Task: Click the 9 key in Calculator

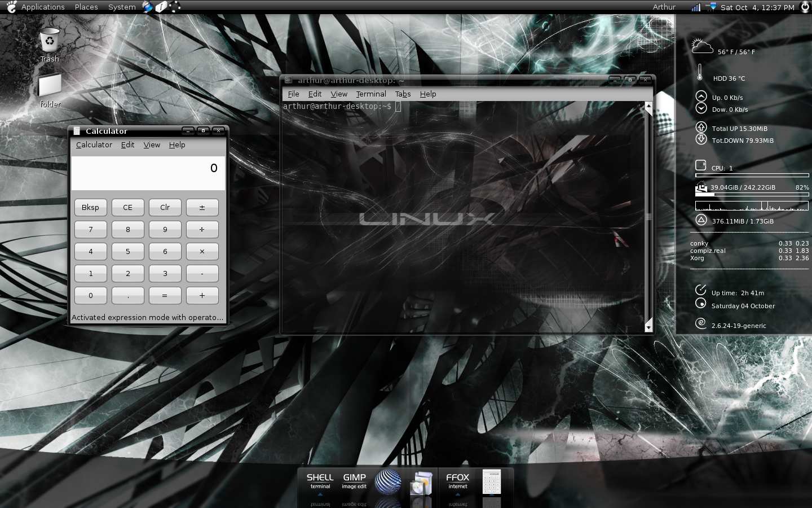Action: point(165,229)
